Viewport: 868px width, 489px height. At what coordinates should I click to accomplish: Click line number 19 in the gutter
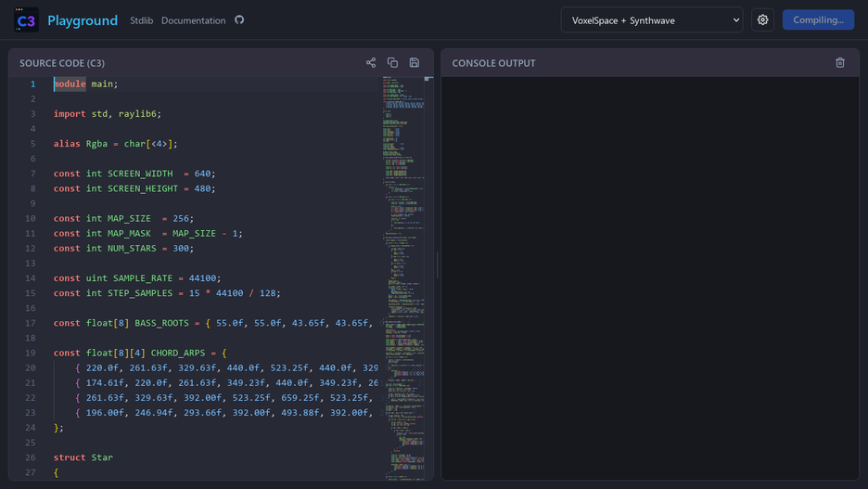(31, 354)
